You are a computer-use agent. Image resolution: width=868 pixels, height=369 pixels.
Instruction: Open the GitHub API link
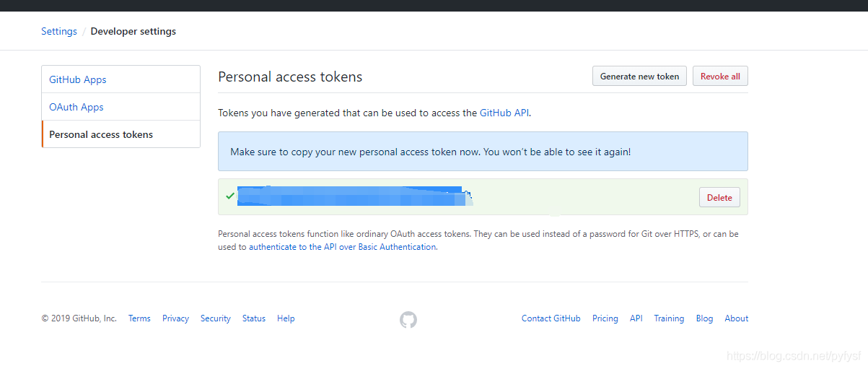pos(504,113)
